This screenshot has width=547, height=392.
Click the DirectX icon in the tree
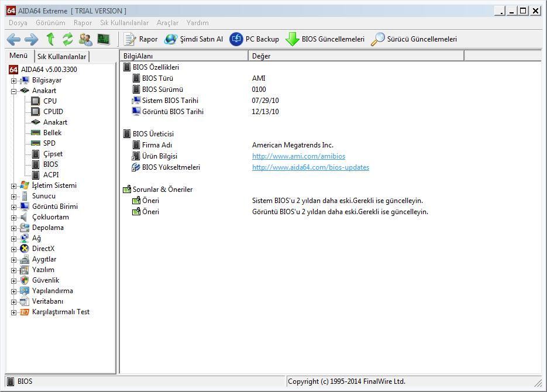point(25,249)
